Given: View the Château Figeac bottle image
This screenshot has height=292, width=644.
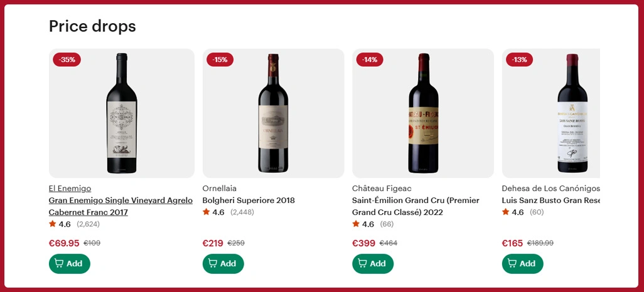Looking at the screenshot, I should point(423,113).
